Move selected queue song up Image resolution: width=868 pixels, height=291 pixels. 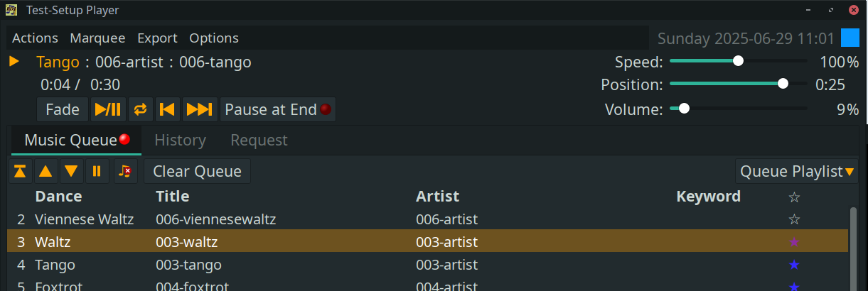point(45,171)
